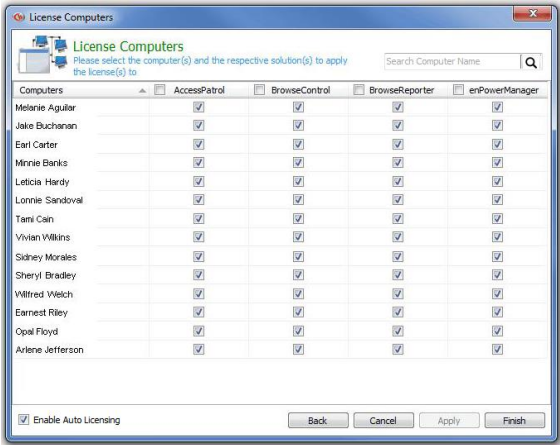Select the Arlene Jefferson row name

click(x=49, y=350)
